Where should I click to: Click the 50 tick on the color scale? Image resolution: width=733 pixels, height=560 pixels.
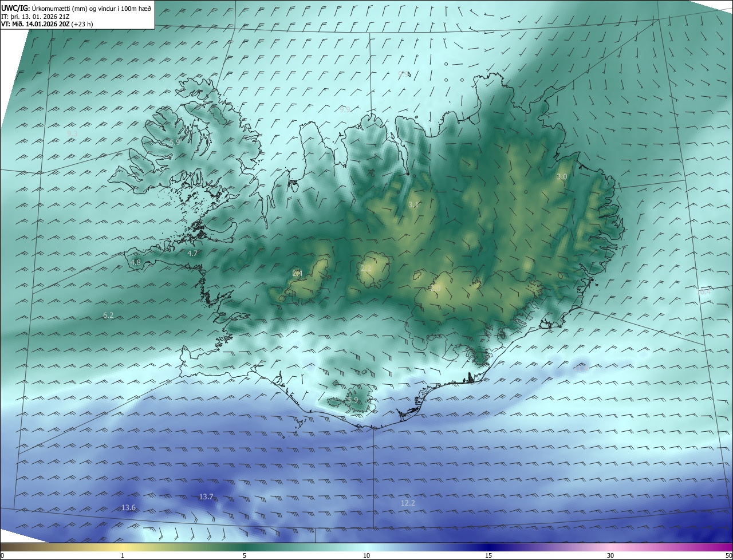pyautogui.click(x=728, y=555)
